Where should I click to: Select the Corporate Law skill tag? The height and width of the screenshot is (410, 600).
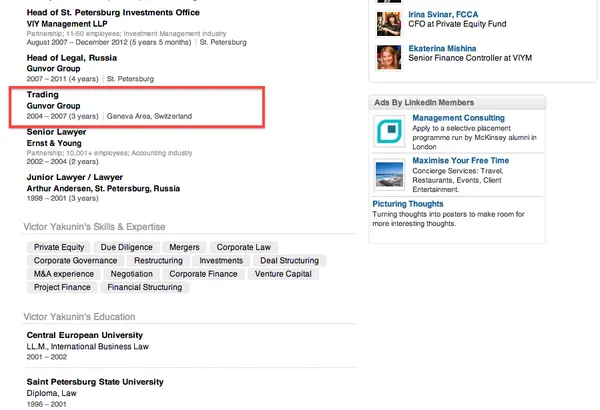click(x=243, y=247)
